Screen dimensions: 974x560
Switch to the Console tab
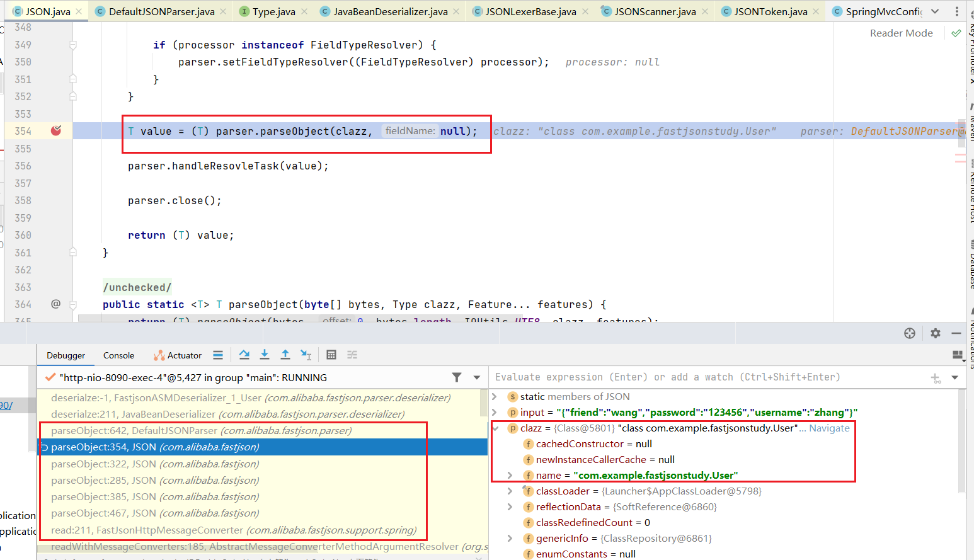(x=118, y=355)
